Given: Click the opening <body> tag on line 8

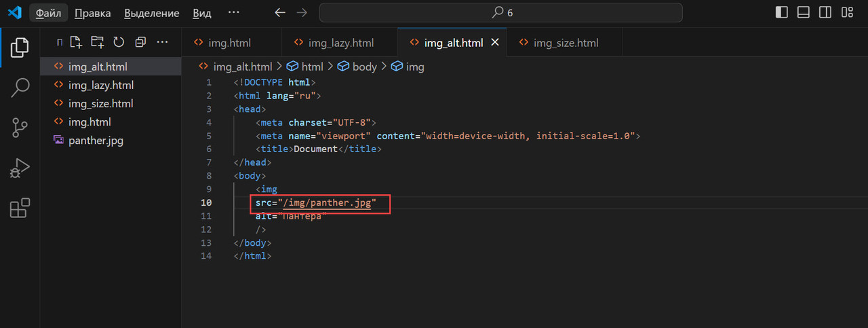Looking at the screenshot, I should (x=250, y=176).
